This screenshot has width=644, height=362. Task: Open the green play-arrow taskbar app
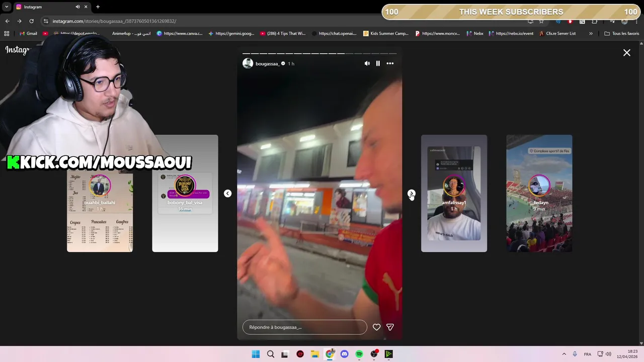(x=388, y=354)
